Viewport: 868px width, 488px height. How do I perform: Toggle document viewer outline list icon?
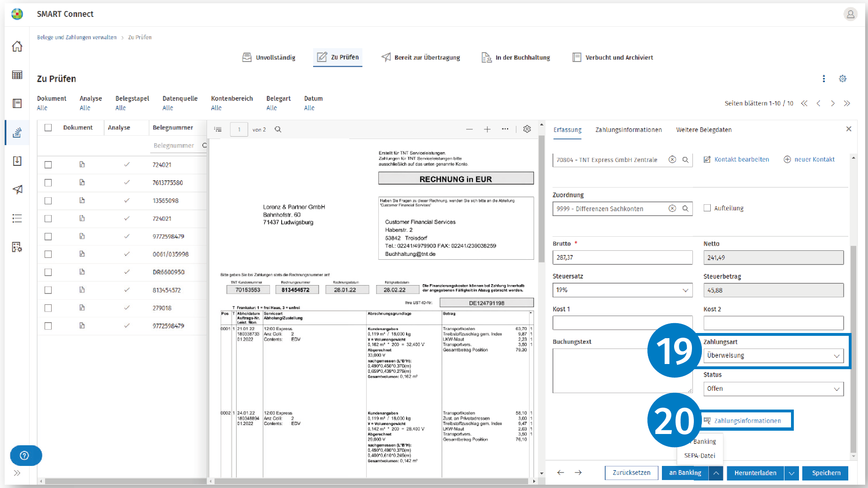coord(218,129)
